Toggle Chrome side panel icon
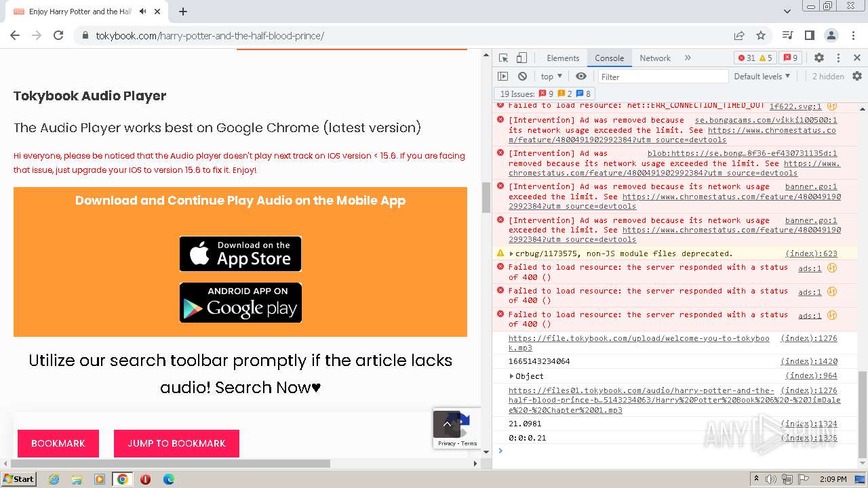 pos(809,35)
